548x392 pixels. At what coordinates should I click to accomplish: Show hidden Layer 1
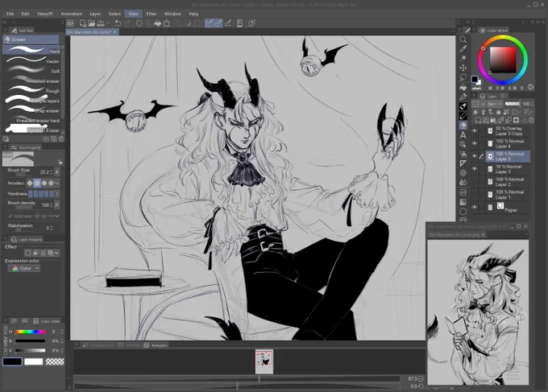click(474, 195)
